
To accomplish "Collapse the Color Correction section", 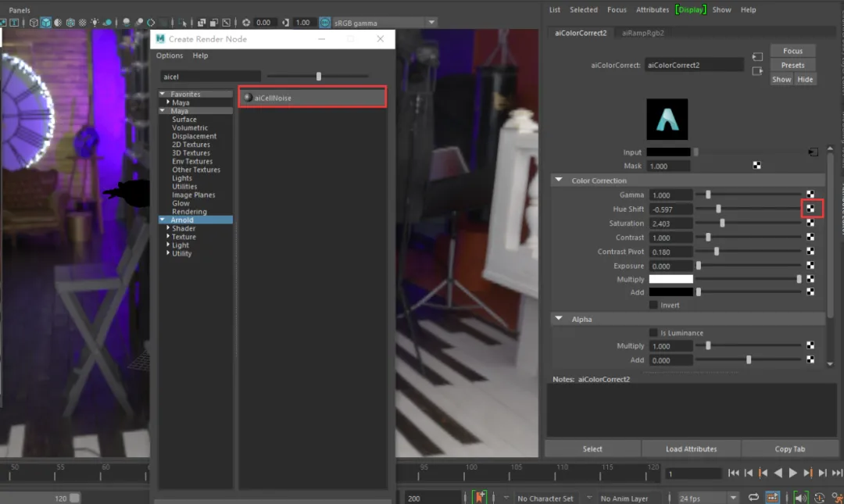I will [x=559, y=180].
